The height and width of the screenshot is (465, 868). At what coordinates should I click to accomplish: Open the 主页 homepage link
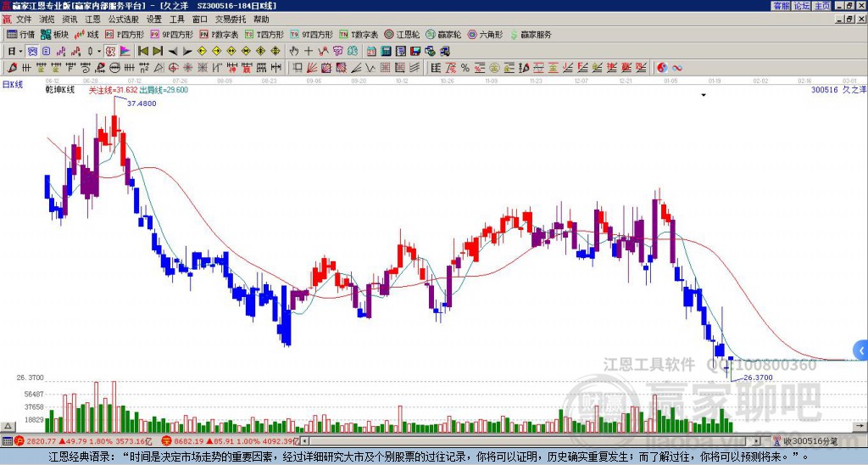(x=822, y=6)
